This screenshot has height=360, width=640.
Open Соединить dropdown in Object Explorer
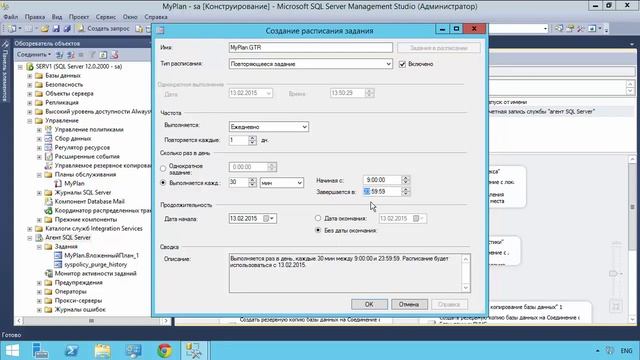click(x=34, y=54)
